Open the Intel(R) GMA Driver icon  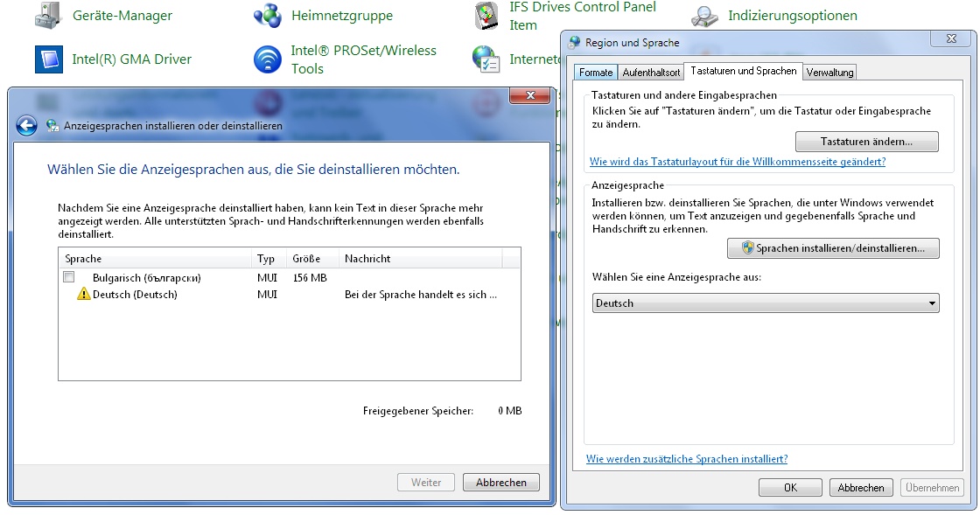(49, 59)
